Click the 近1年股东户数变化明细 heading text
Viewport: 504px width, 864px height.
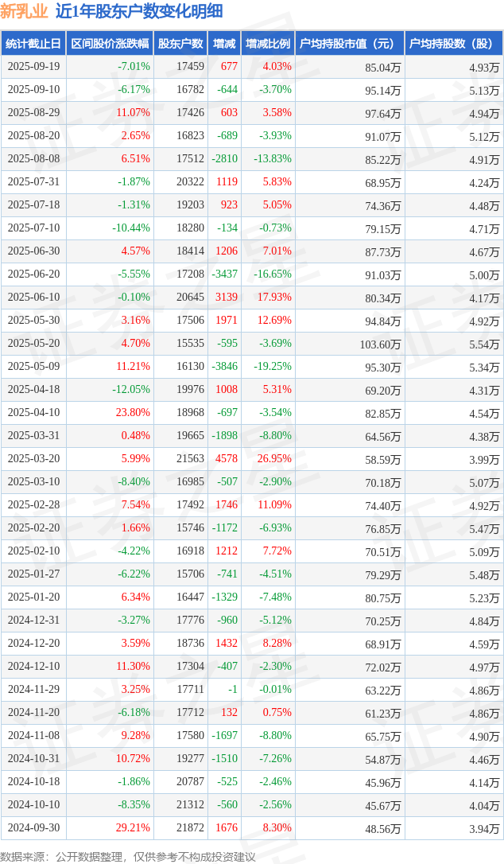point(139,11)
